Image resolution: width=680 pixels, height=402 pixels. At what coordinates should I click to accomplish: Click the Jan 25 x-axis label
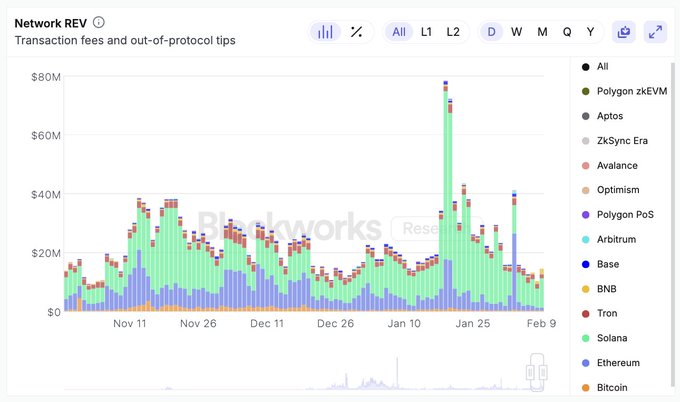tap(472, 324)
